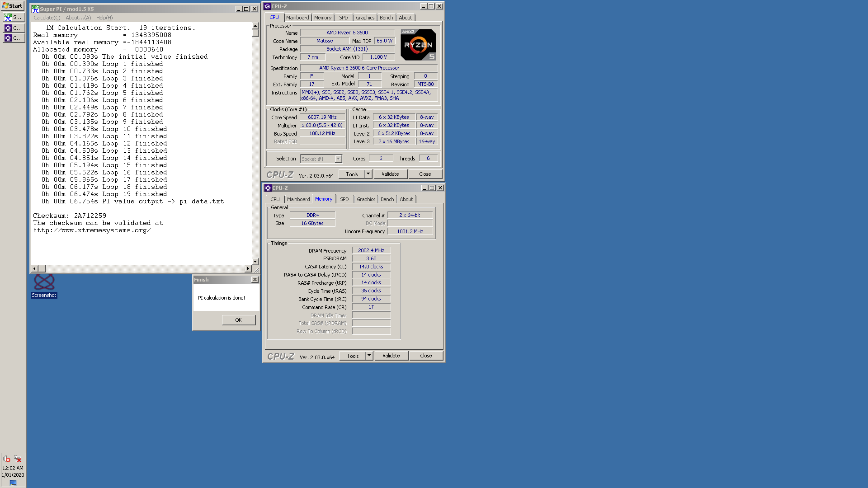The width and height of the screenshot is (868, 488).
Task: Switch to Graphics tab in lower CPU-Z
Action: pyautogui.click(x=366, y=199)
